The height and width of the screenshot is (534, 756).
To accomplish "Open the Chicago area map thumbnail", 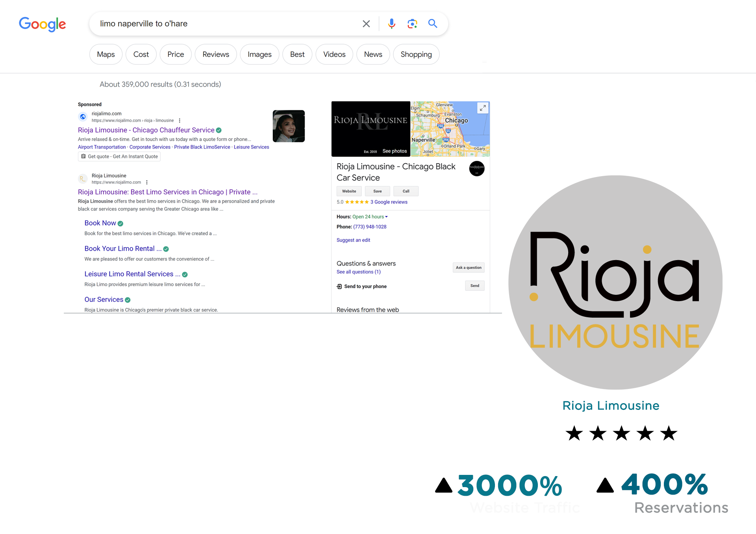I will click(450, 129).
